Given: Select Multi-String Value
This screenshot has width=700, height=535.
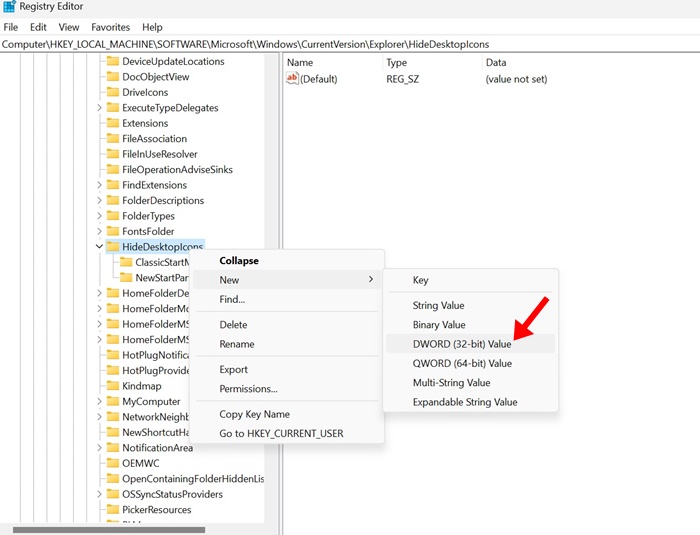Looking at the screenshot, I should tap(471, 383).
